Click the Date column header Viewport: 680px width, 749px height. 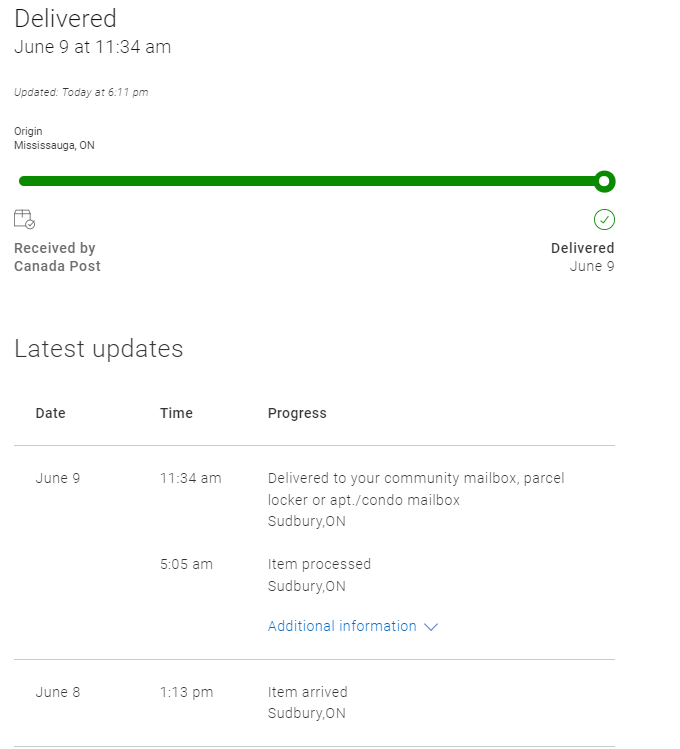tap(50, 413)
